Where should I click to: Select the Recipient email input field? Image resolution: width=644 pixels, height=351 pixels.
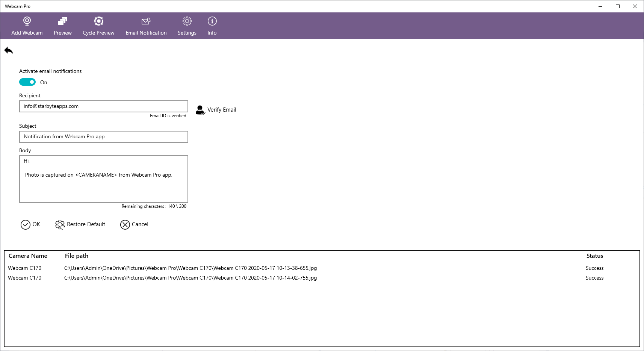point(103,106)
